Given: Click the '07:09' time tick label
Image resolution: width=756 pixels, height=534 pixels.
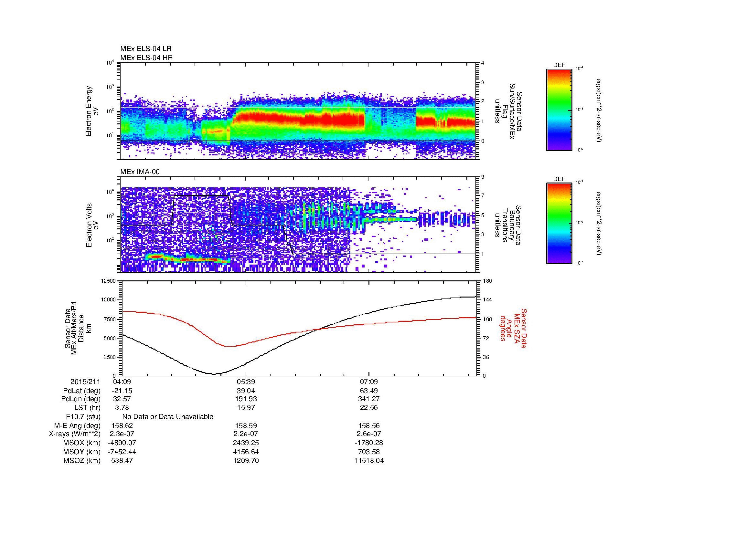Looking at the screenshot, I should coord(369,382).
